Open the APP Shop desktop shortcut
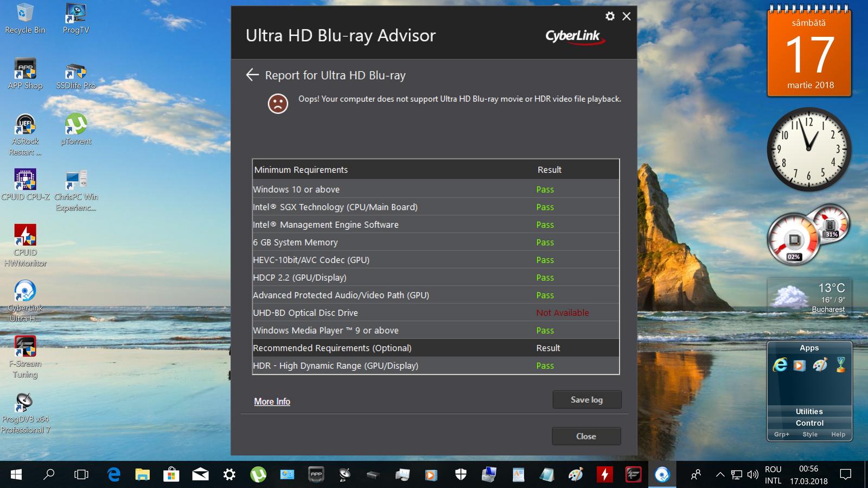Image resolution: width=868 pixels, height=488 pixels. tap(25, 74)
